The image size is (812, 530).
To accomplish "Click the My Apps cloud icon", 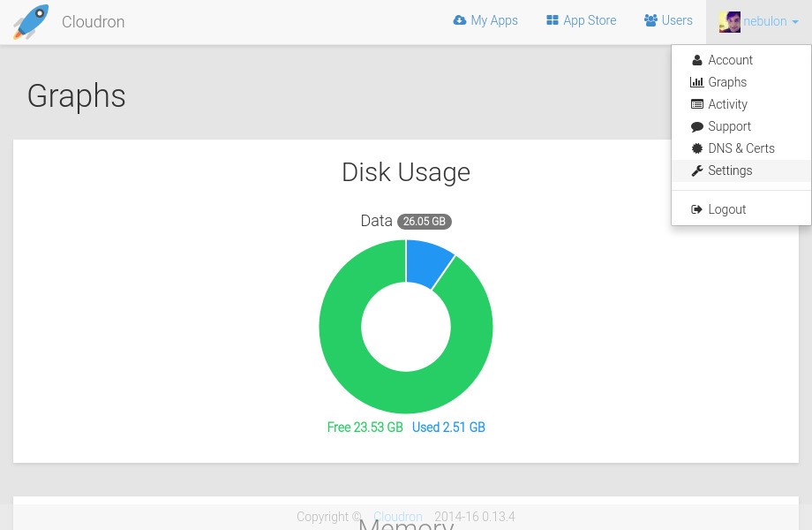I will [460, 20].
